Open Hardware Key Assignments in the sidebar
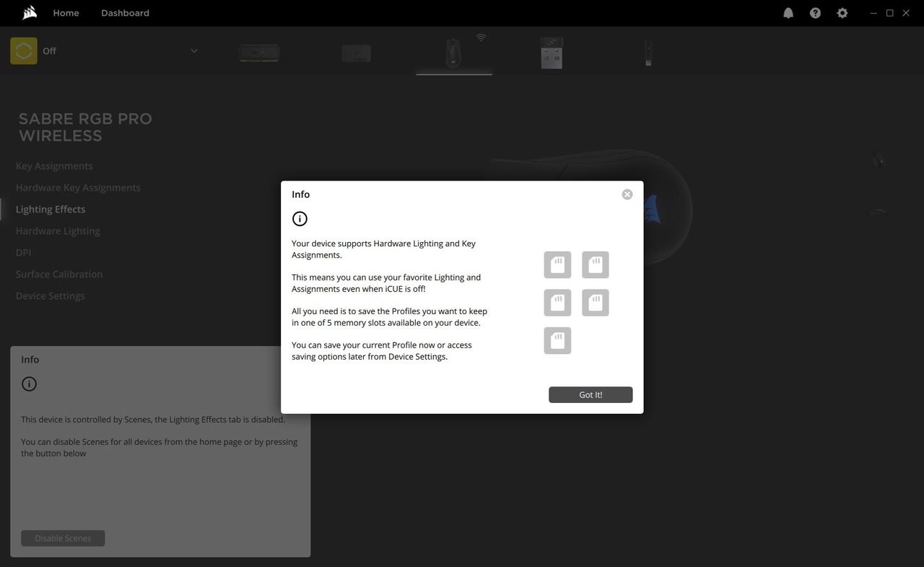Screen dimensions: 924x567 click(78, 188)
